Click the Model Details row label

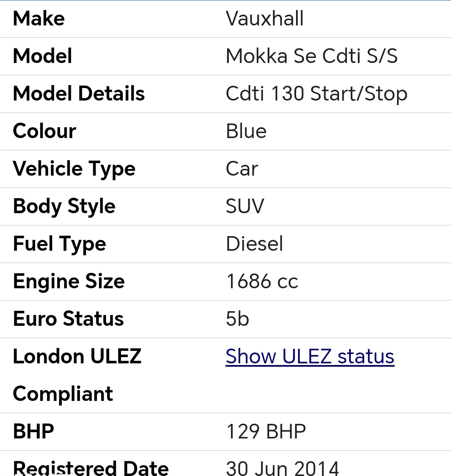[x=79, y=94]
